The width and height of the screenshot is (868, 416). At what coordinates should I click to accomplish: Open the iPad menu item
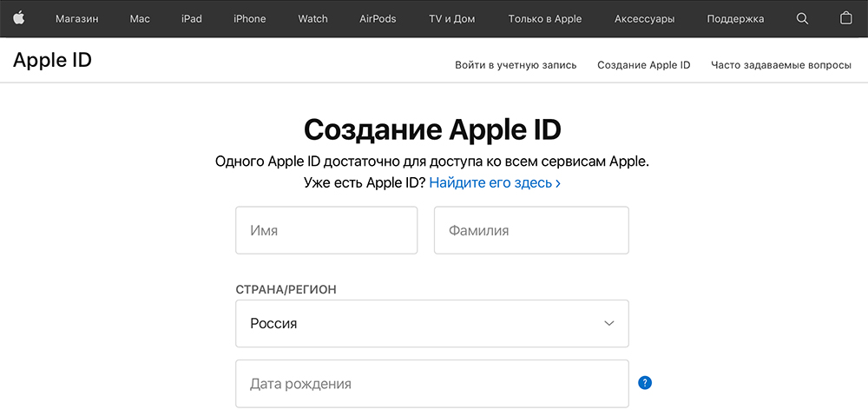pyautogui.click(x=192, y=19)
